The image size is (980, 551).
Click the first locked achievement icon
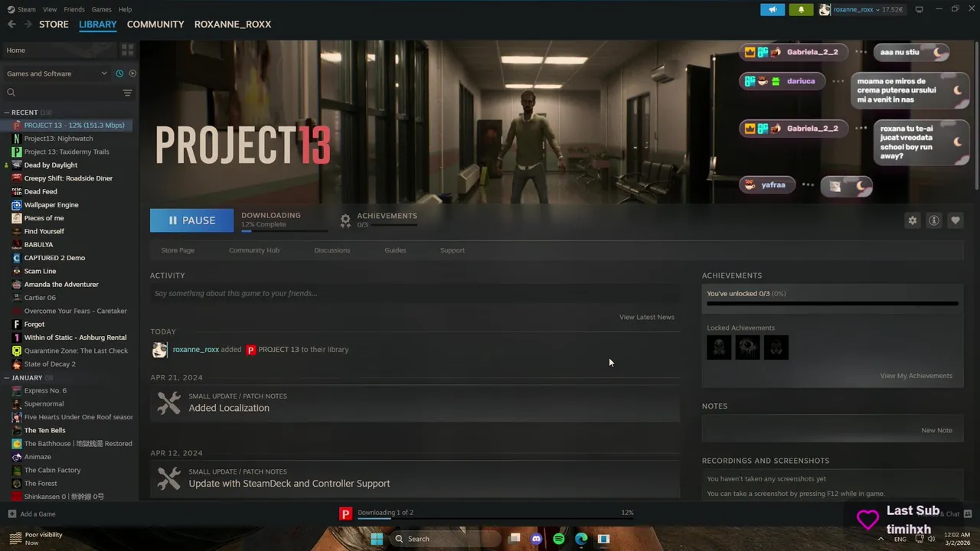click(719, 347)
